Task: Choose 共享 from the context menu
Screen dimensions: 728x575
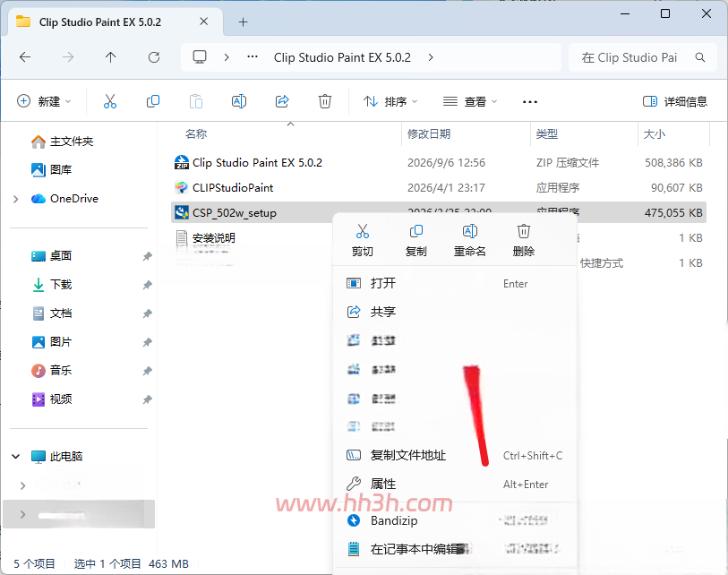Action: 455,312
